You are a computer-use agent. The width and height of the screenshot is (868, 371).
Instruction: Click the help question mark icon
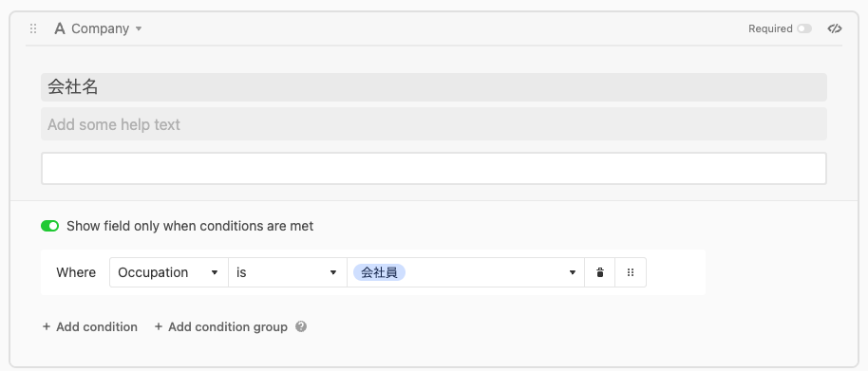tap(301, 326)
